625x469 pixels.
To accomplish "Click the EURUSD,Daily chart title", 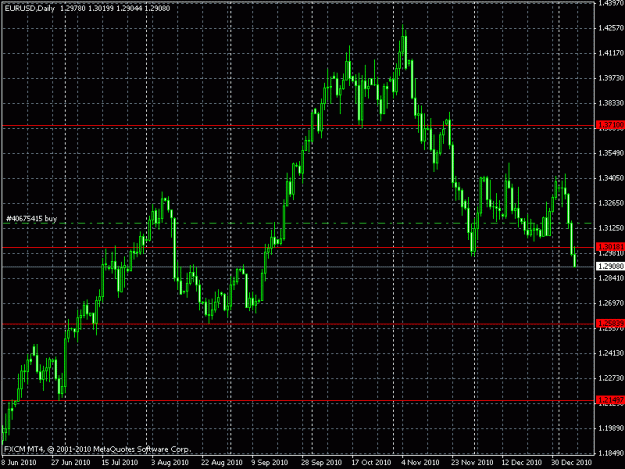I will pos(29,8).
